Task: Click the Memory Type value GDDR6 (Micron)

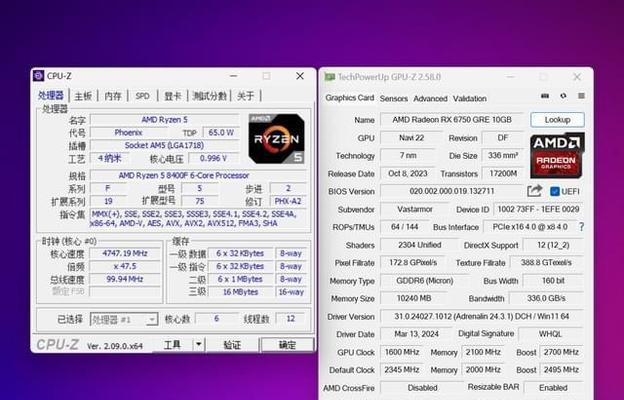Action: [x=425, y=281]
